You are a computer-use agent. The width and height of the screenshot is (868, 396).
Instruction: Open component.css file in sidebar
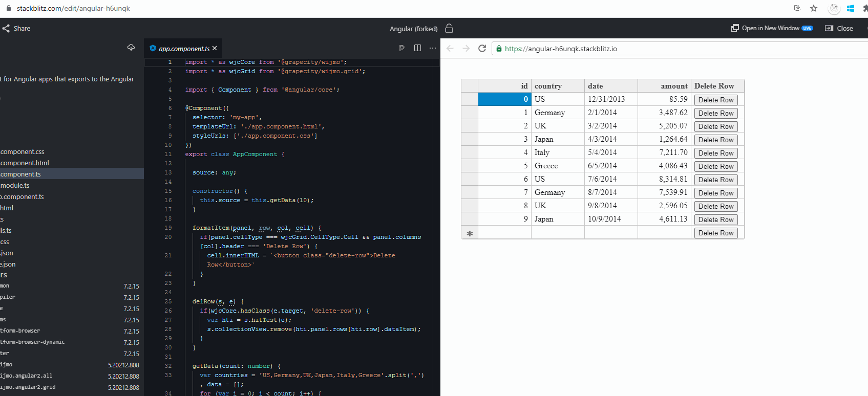pos(72,152)
